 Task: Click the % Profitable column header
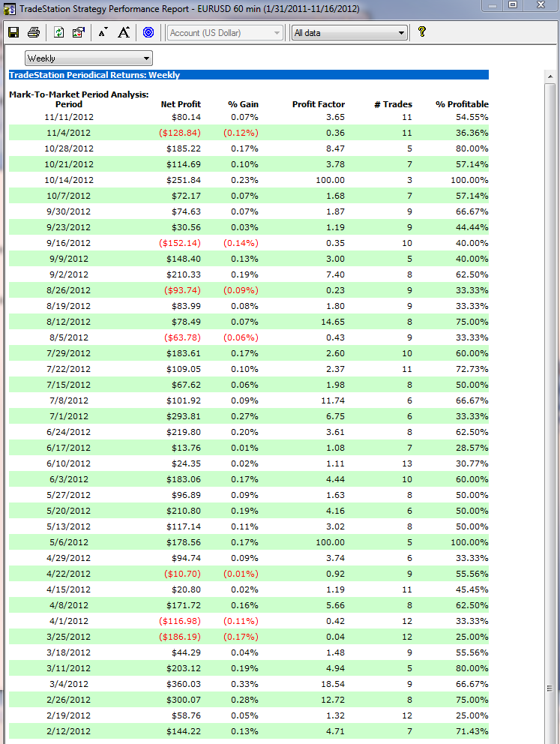coord(462,104)
